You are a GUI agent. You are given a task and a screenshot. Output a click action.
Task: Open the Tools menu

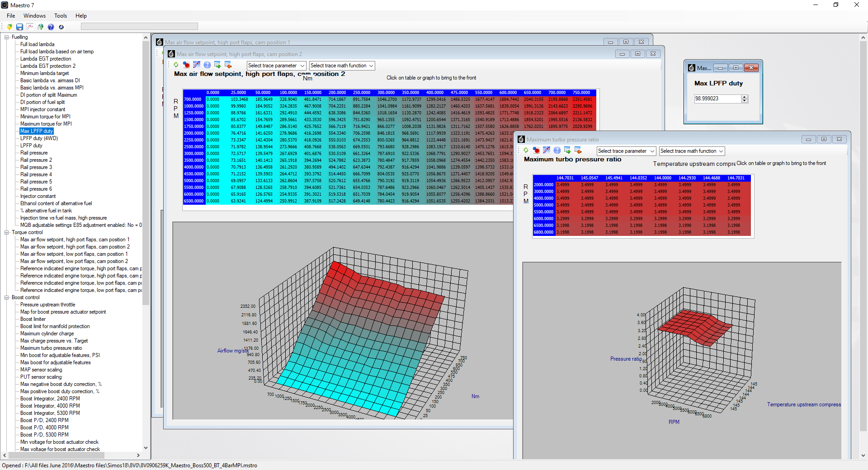(x=61, y=16)
